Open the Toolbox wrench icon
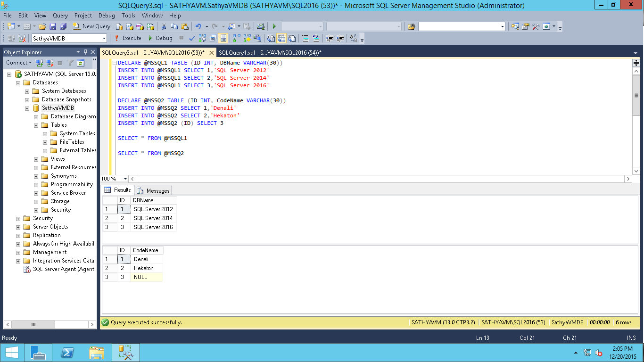 536,26
